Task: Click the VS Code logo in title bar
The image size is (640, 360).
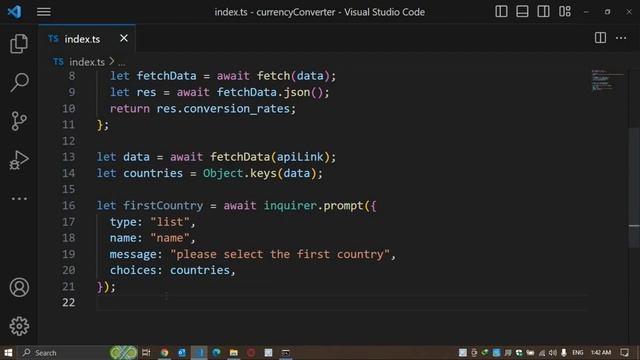Action: (15, 11)
